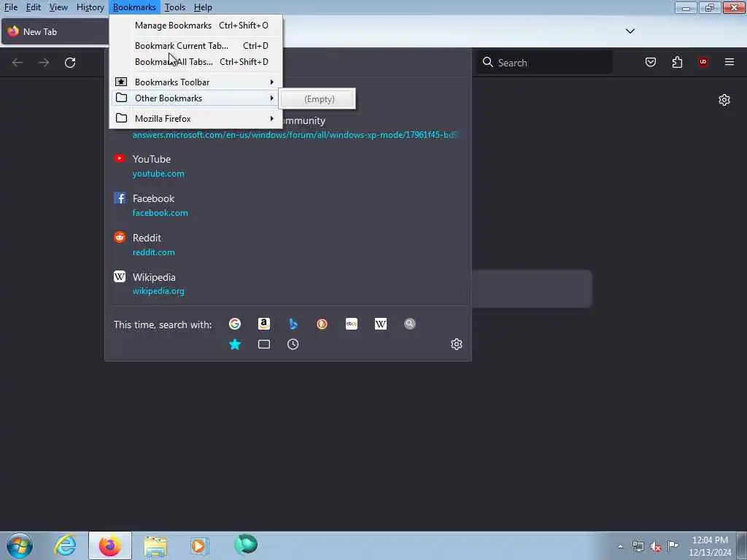Open the List all tabs chevron
The width and height of the screenshot is (747, 560).
(630, 31)
